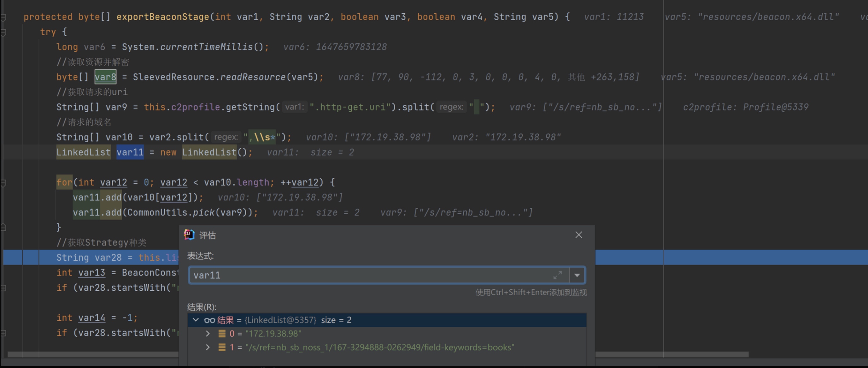Collapse the 结果 LinkedList result node
The height and width of the screenshot is (368, 868).
click(196, 320)
